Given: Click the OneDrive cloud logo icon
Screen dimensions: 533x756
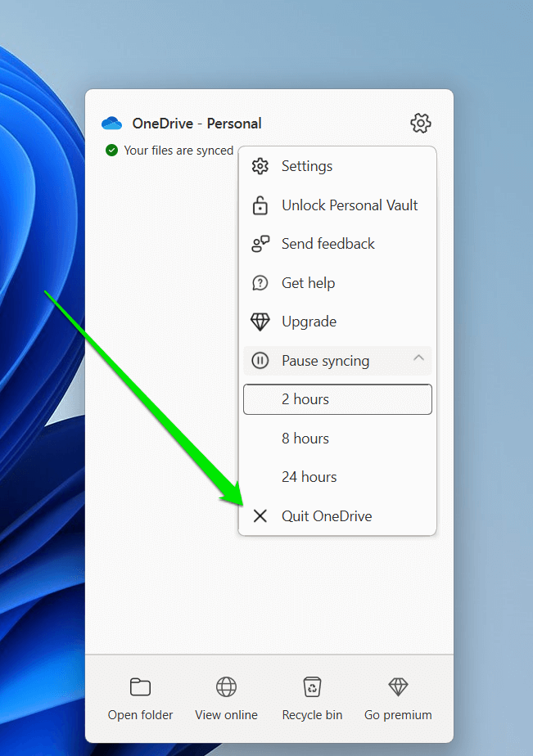Looking at the screenshot, I should pyautogui.click(x=112, y=124).
